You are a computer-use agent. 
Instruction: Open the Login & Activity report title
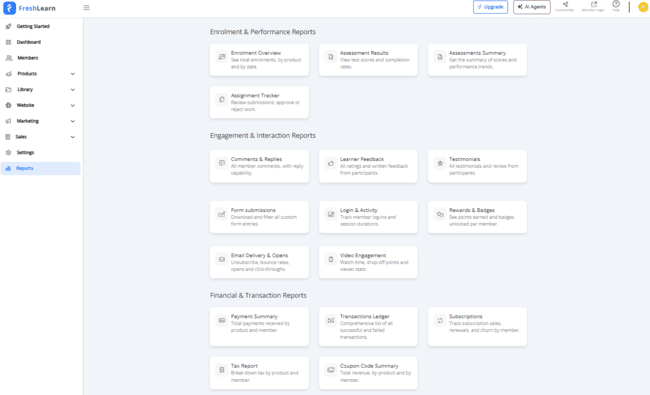pyautogui.click(x=359, y=210)
